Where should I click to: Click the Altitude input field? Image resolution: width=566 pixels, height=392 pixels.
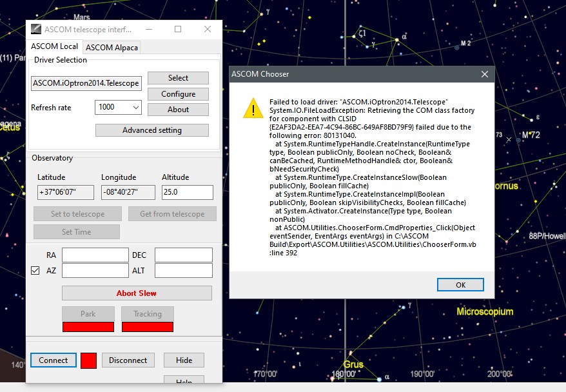point(188,192)
